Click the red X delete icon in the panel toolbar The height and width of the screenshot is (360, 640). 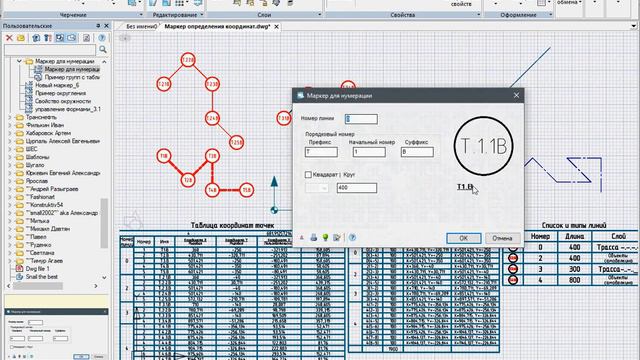[9, 38]
